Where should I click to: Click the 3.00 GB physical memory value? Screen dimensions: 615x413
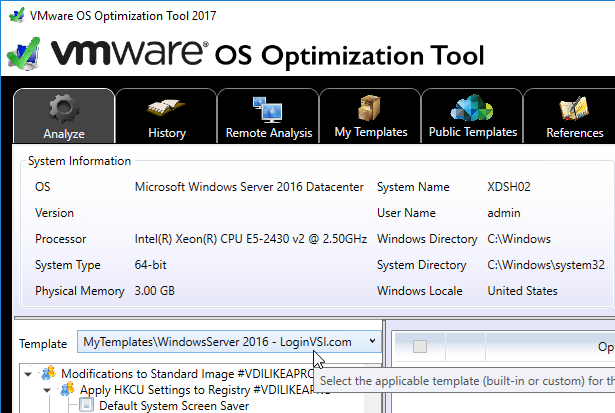[x=155, y=291]
